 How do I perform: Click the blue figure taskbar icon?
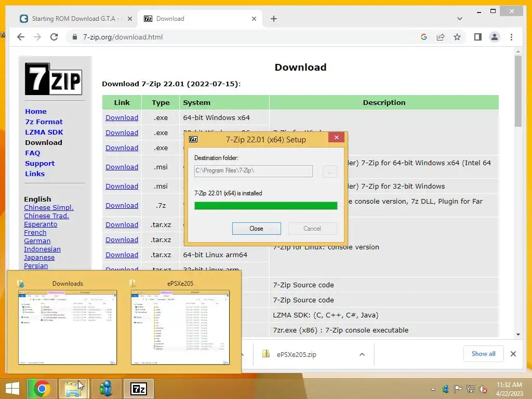[x=106, y=389]
